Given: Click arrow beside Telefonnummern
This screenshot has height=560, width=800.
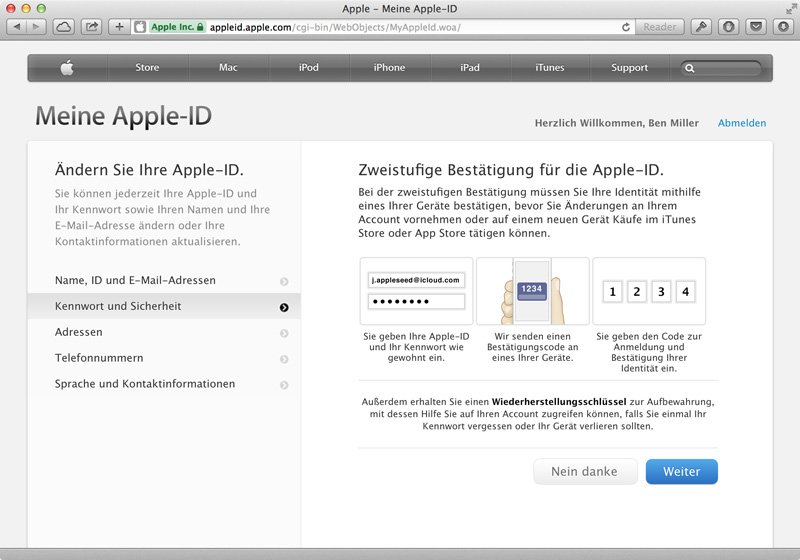Looking at the screenshot, I should (x=284, y=359).
